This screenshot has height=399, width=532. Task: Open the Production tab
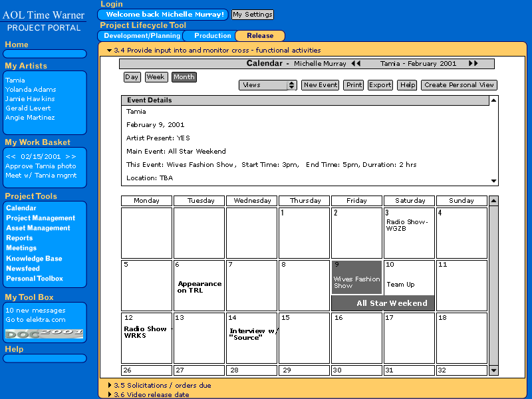point(212,36)
